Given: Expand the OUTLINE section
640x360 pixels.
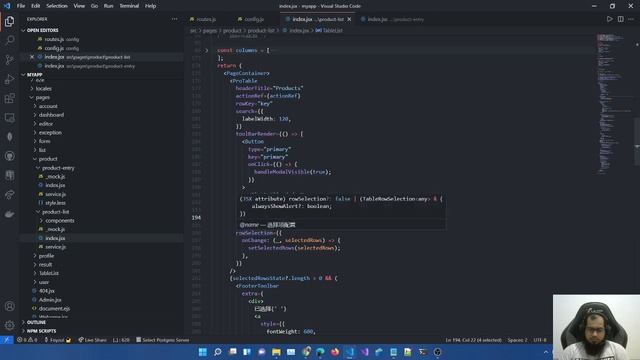Looking at the screenshot, I should pyautogui.click(x=36, y=322).
